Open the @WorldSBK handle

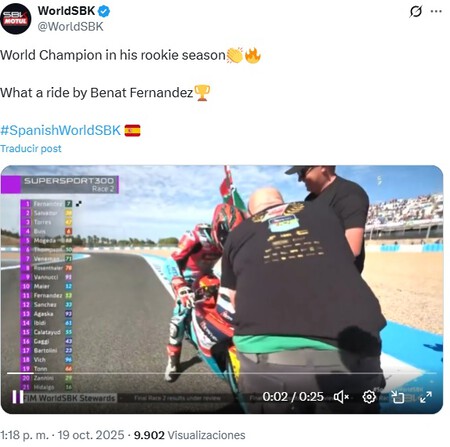(x=71, y=27)
